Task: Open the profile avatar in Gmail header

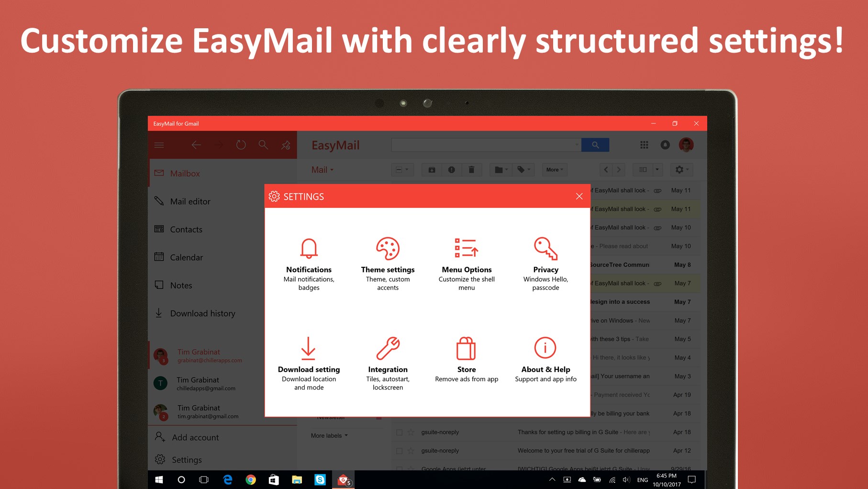Action: (x=686, y=145)
